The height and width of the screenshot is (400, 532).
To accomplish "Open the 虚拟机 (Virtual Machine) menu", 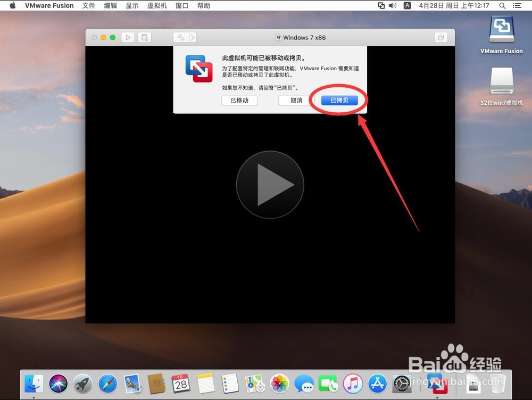I will coord(156,5).
